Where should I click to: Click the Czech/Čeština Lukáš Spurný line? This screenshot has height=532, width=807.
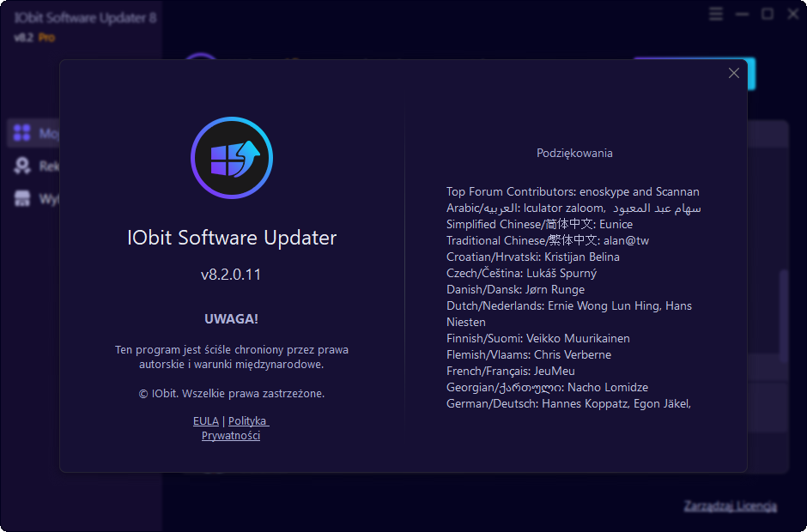coord(521,273)
